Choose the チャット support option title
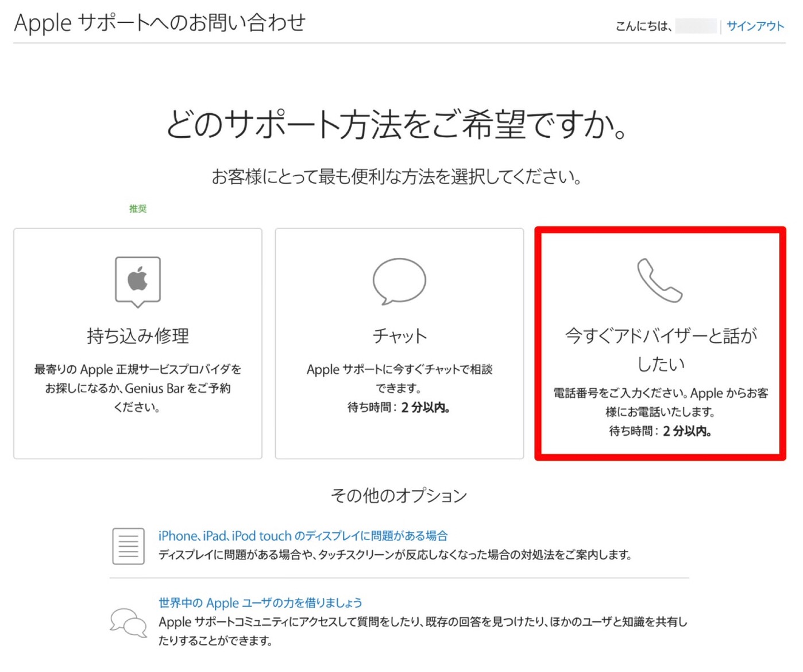The height and width of the screenshot is (672, 803). (399, 335)
